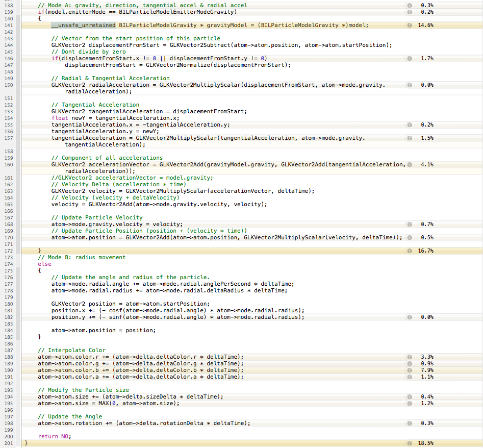Image resolution: width=483 pixels, height=448 pixels.
Task: Click info icon next to 3.3% color.r line
Action: click(x=410, y=357)
